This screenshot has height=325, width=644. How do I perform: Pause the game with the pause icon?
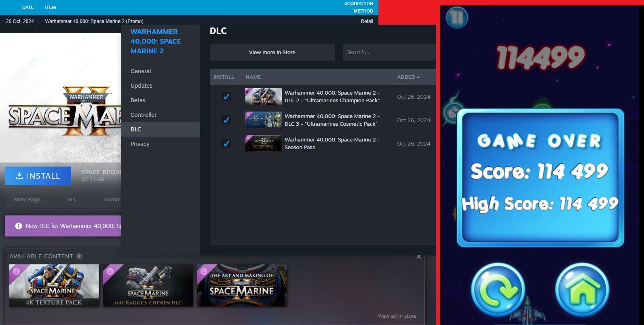[x=457, y=17]
